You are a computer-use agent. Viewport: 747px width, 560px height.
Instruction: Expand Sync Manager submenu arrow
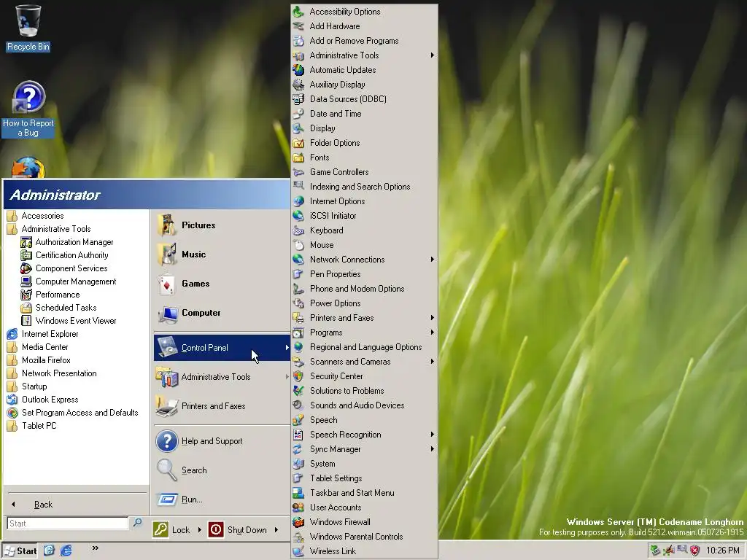coord(432,449)
